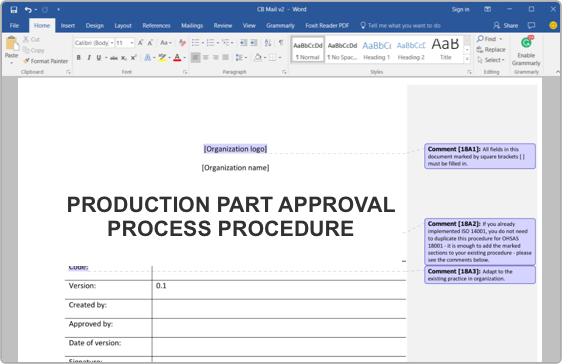Viewport: 562px width, 364px height.
Task: Apply strikethrough formatting
Action: pos(114,58)
